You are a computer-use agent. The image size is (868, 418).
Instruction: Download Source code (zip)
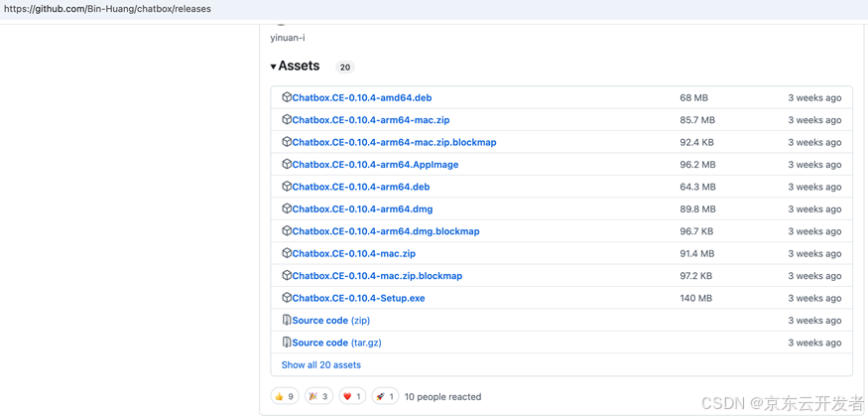pyautogui.click(x=331, y=321)
